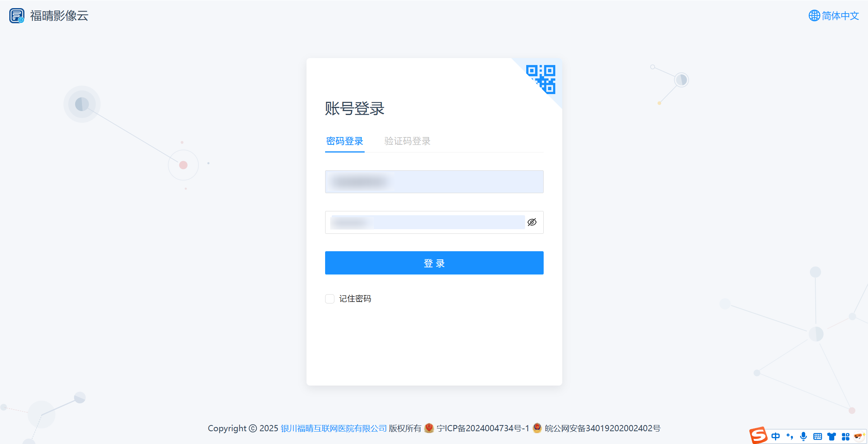868x444 pixels.
Task: Click the blue 登录 button
Action: 434,263
